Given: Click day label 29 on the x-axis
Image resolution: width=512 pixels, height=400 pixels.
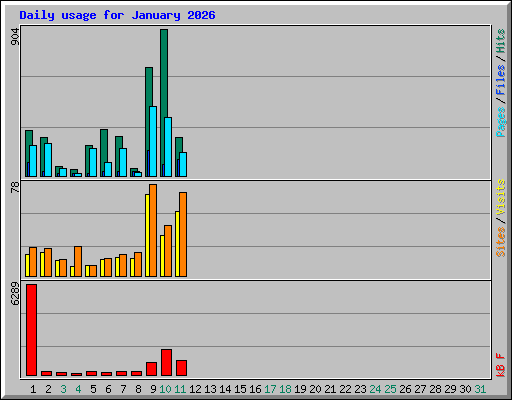Looking at the screenshot, I should pos(450,389).
